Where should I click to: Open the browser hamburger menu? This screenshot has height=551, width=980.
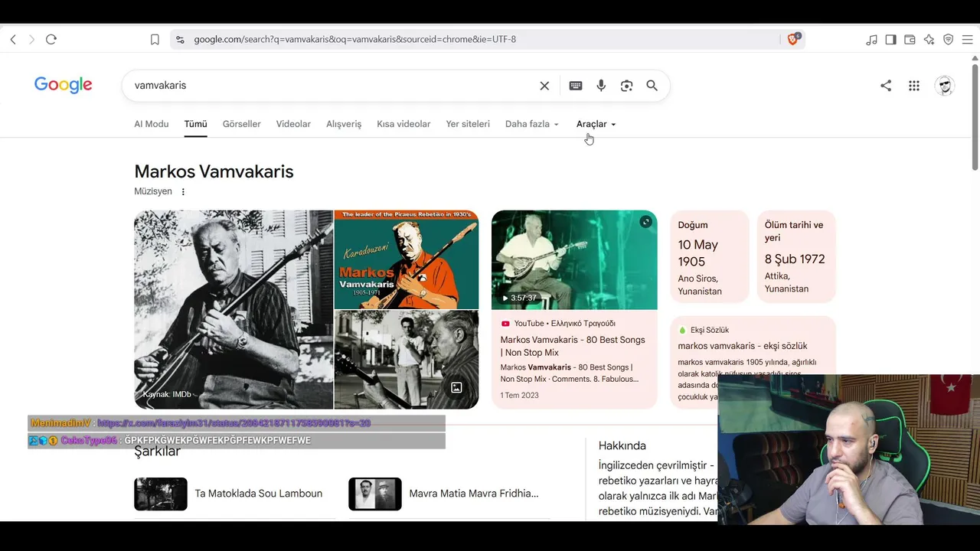tap(968, 39)
